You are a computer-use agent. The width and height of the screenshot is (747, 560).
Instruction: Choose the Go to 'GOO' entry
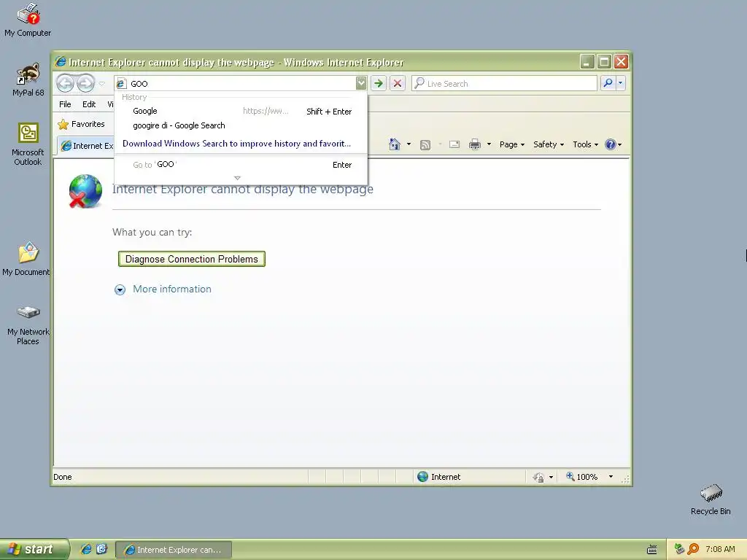pyautogui.click(x=241, y=164)
